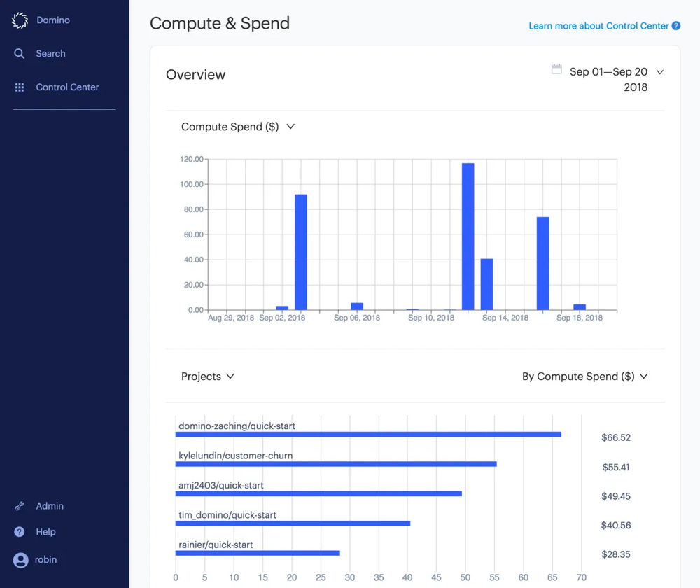Screen dimensions: 700x588
Task: Select Search from the navigation menu
Action: 50,53
